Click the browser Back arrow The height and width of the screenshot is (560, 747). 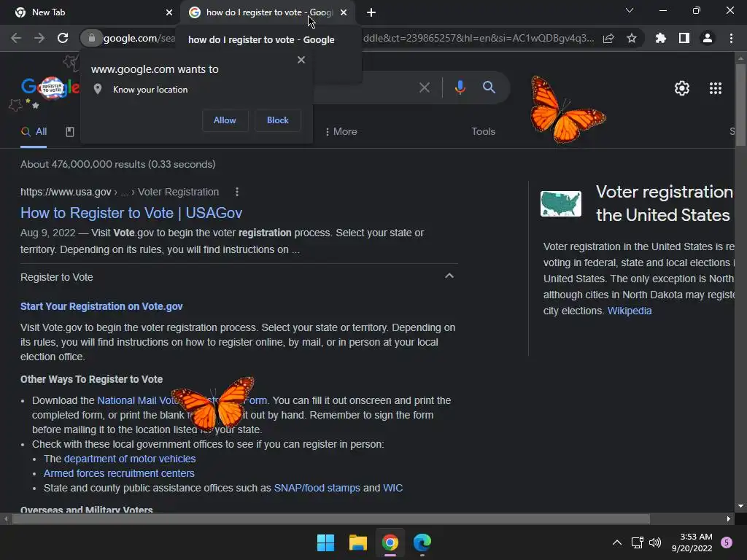pyautogui.click(x=16, y=38)
